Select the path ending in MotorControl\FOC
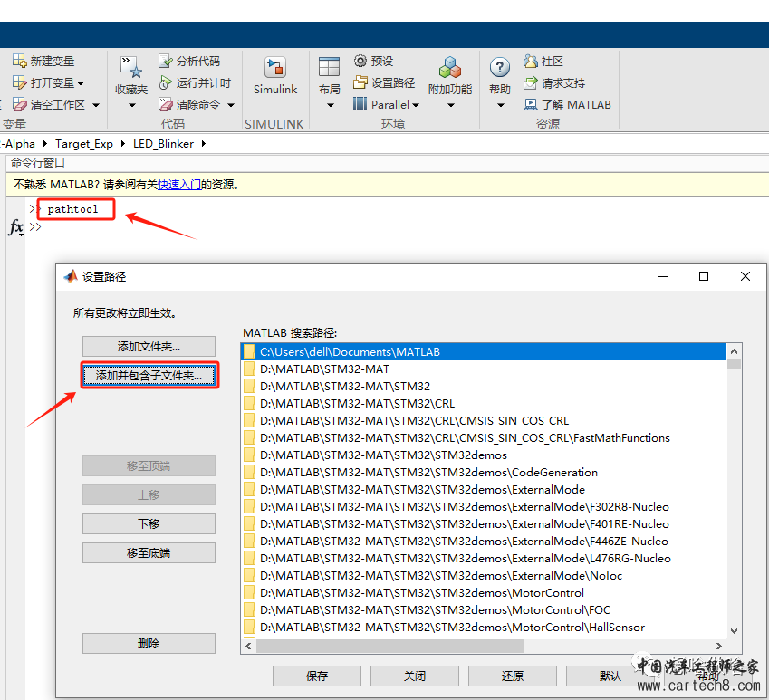 point(484,609)
